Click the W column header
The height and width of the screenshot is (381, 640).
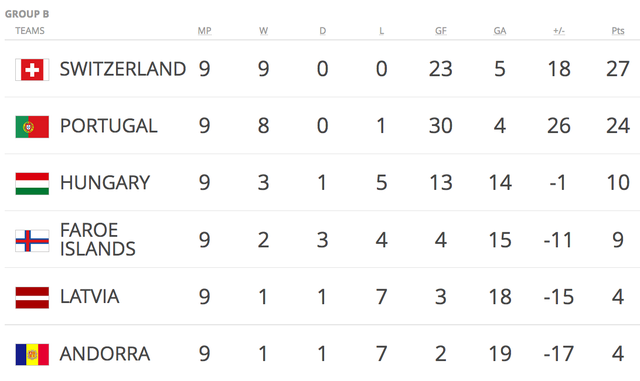pos(263,31)
